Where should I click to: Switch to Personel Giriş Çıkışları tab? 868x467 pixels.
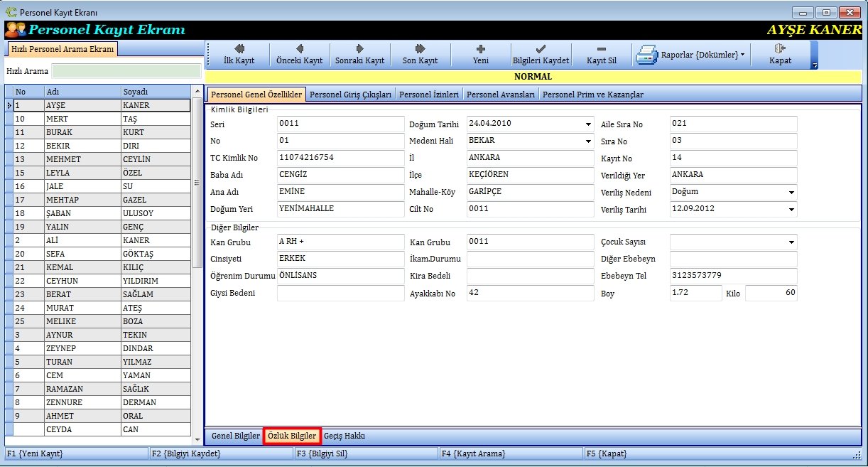pos(351,95)
